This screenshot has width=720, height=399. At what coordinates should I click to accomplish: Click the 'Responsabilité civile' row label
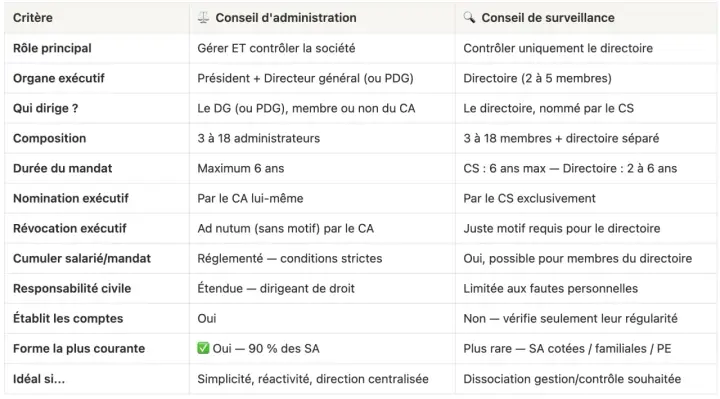tap(72, 288)
